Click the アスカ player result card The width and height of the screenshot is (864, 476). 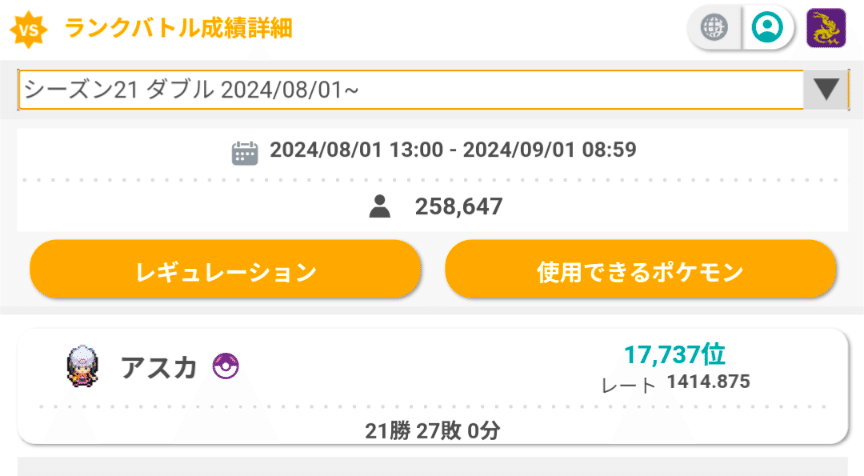pyautogui.click(x=433, y=386)
